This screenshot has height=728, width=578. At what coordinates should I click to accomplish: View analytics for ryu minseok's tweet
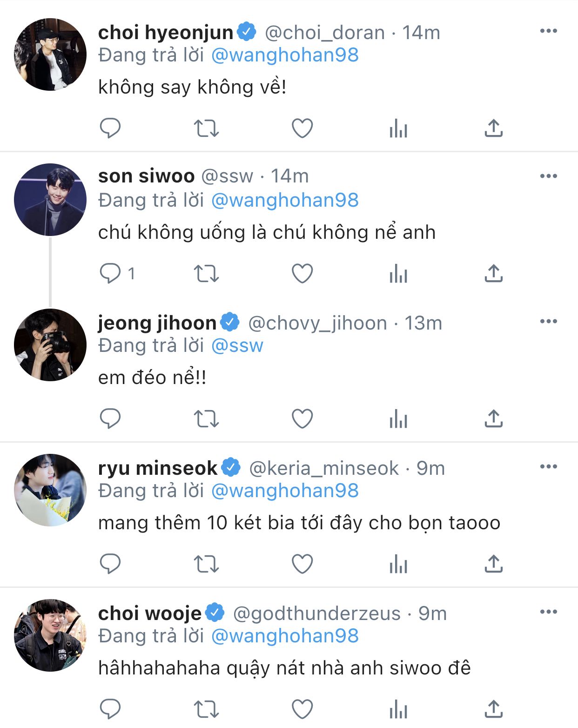[x=398, y=564]
